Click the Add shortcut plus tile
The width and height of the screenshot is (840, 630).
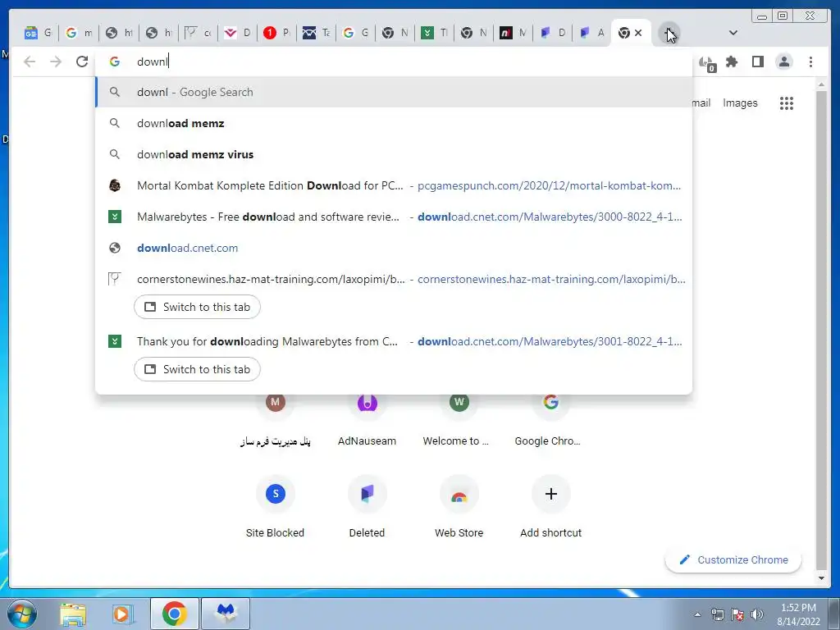pyautogui.click(x=550, y=506)
